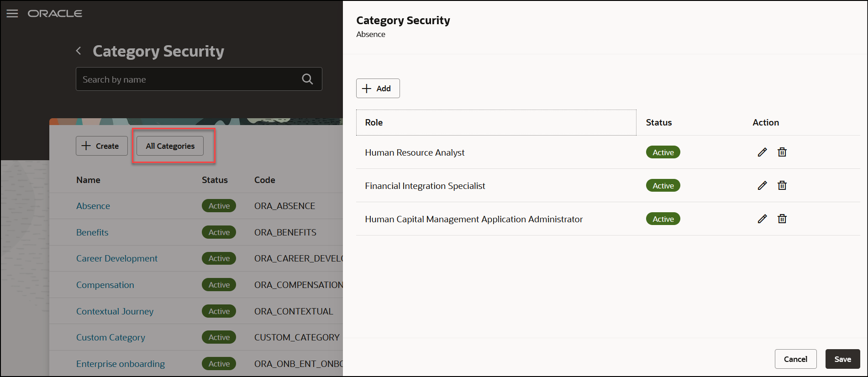The image size is (868, 377).
Task: Delete the Human Resource Analyst role
Action: coord(782,152)
